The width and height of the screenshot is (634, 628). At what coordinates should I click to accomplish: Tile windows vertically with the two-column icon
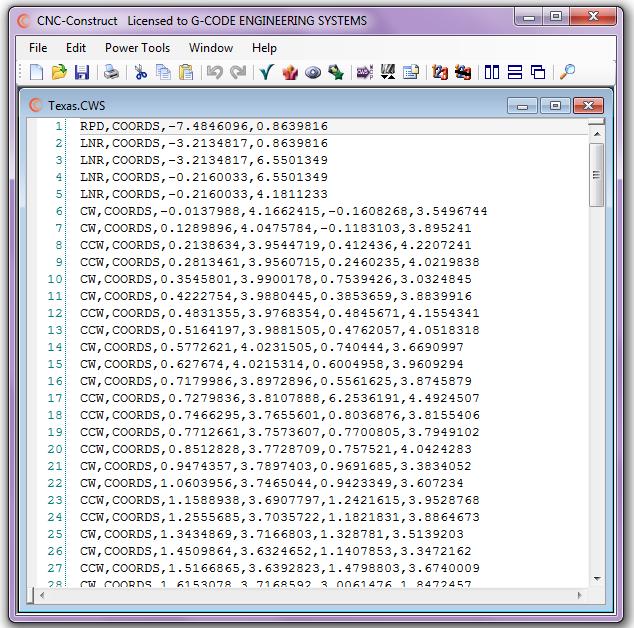[x=492, y=72]
